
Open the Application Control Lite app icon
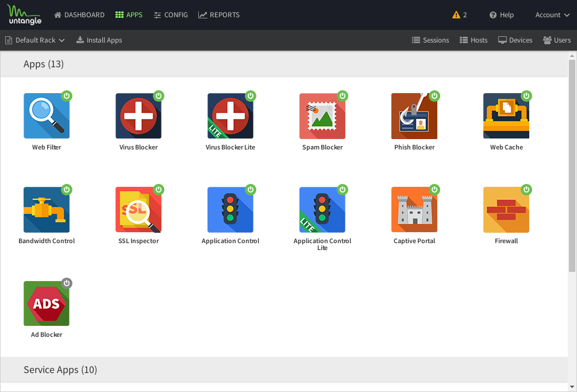tap(322, 210)
